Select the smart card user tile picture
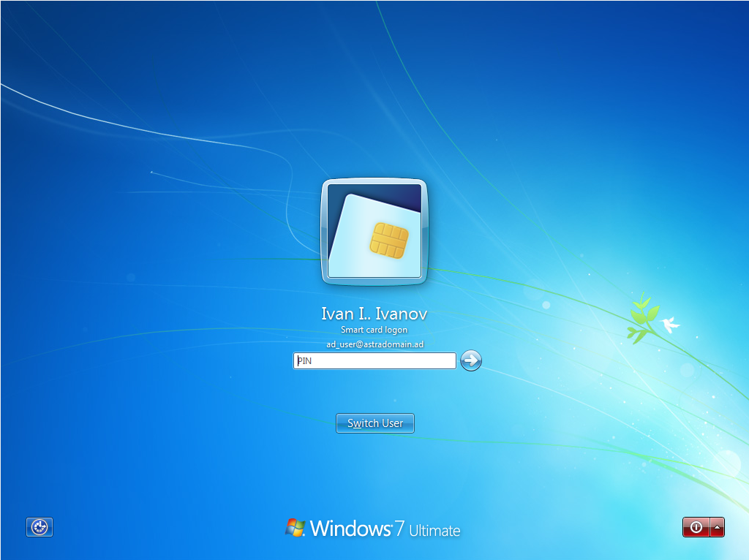 coord(374,232)
